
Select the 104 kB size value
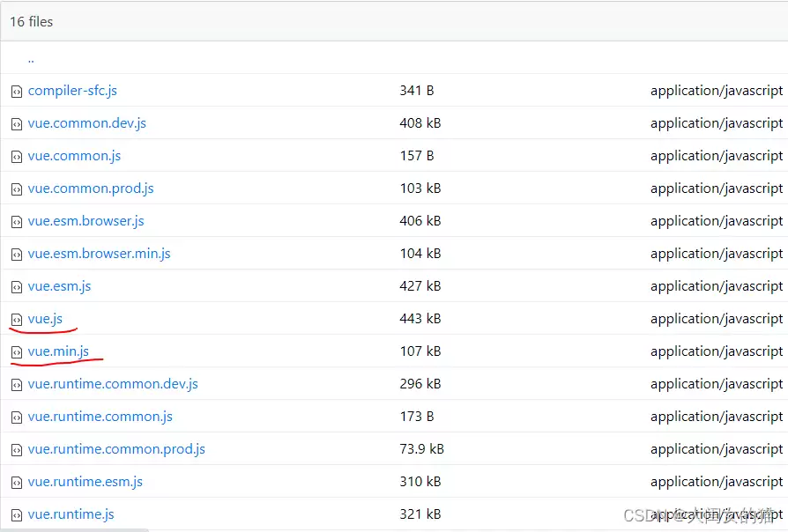coord(420,254)
